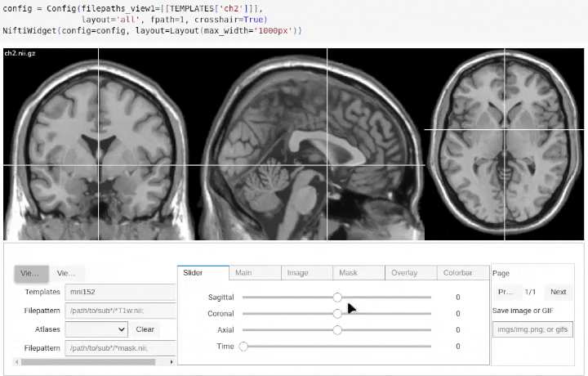The image size is (588, 376).
Task: Click the 1/1 page indicator
Action: click(x=530, y=292)
